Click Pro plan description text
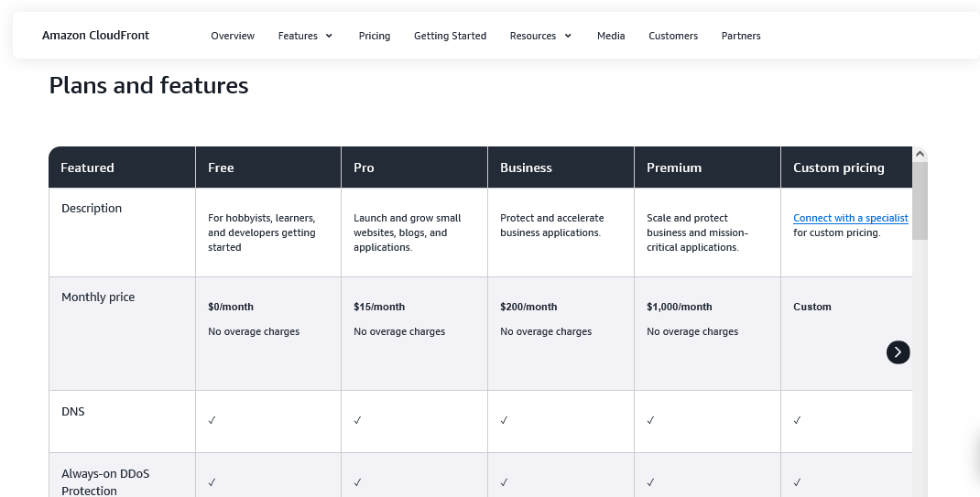The image size is (980, 497). (407, 232)
